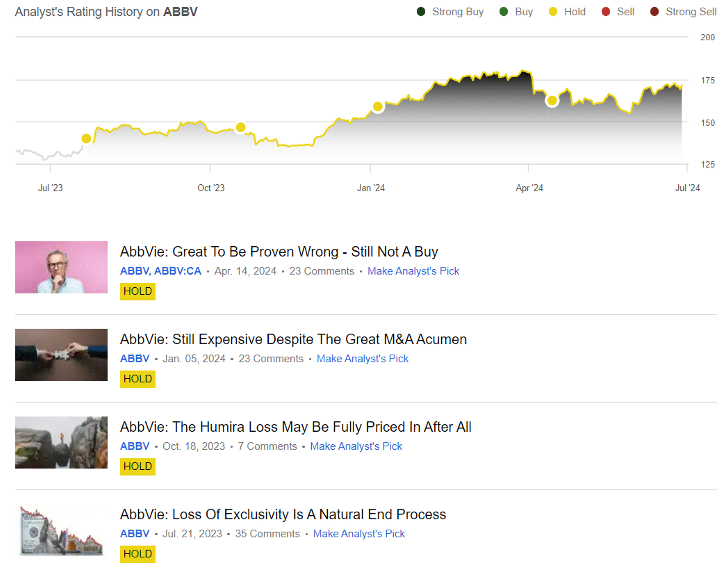Click the rocks and boulder thumbnail
Screen dimensions: 728x573
coord(61,442)
